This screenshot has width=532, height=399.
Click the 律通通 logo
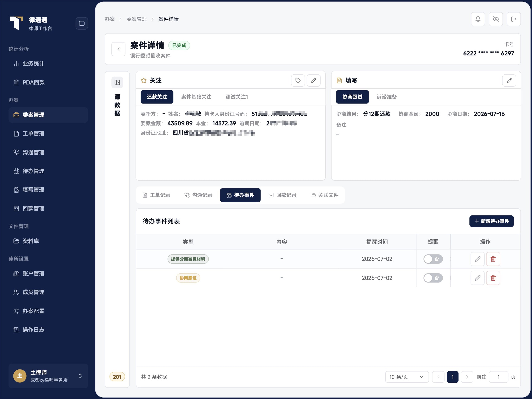[x=16, y=23]
